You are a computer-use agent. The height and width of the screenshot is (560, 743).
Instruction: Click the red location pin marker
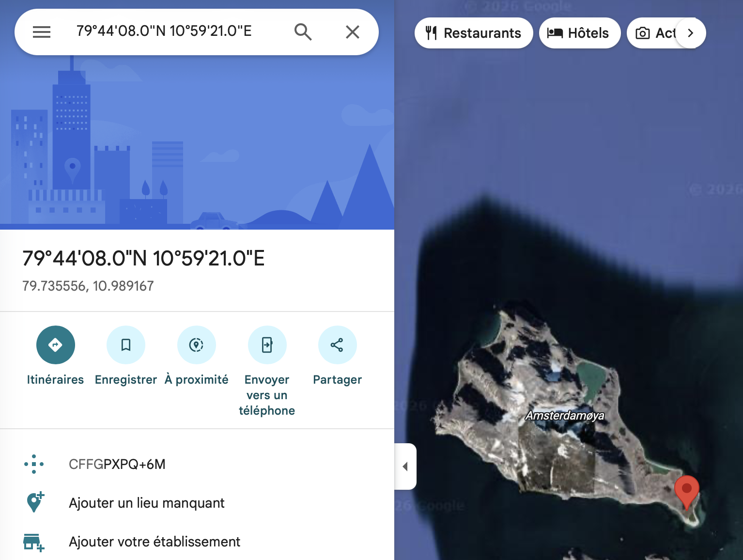pos(686,490)
